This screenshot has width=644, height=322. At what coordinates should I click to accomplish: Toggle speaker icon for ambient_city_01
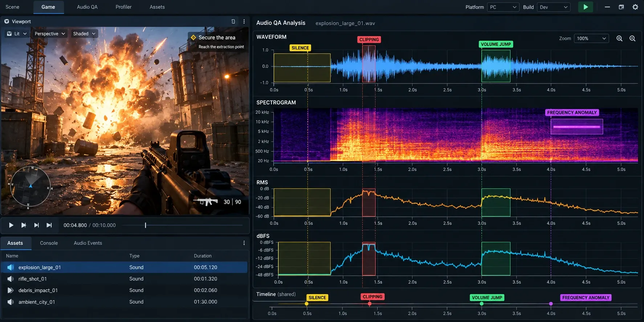(11, 302)
